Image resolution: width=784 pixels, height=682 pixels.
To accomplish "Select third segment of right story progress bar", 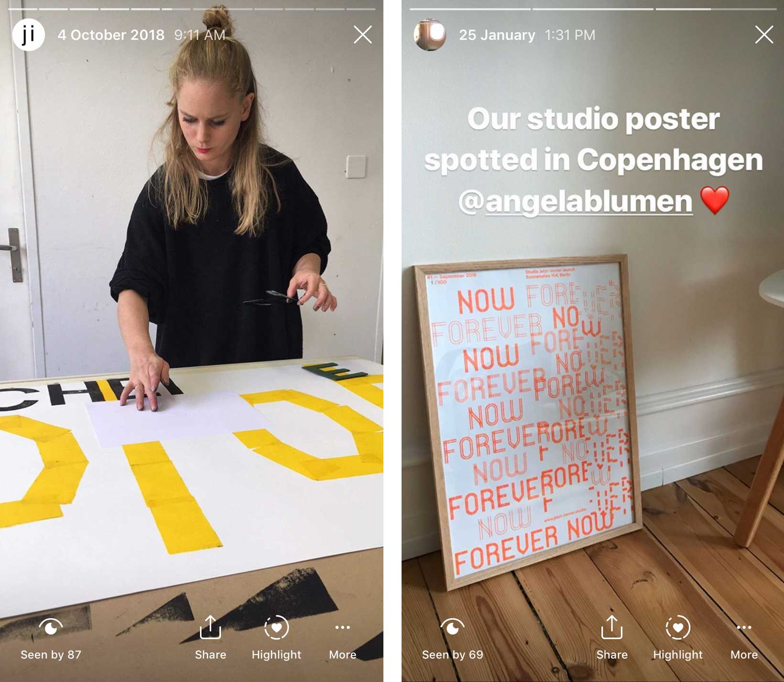I will tap(716, 9).
